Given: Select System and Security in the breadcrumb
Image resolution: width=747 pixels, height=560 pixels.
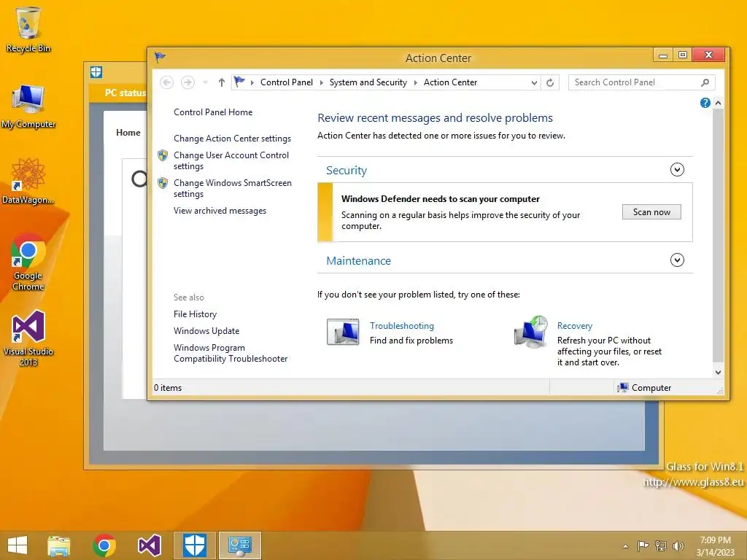Looking at the screenshot, I should coord(368,82).
